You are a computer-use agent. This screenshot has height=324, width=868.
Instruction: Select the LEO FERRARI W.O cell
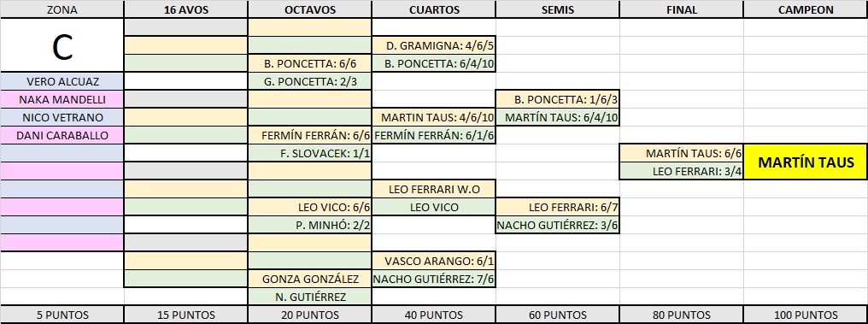pos(434,190)
